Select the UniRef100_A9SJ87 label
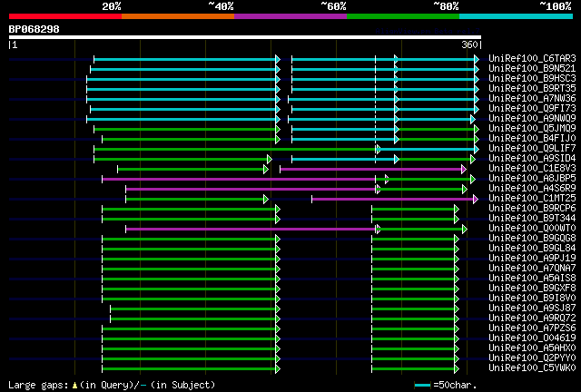Image resolution: width=581 pixels, height=392 pixels. (532, 309)
